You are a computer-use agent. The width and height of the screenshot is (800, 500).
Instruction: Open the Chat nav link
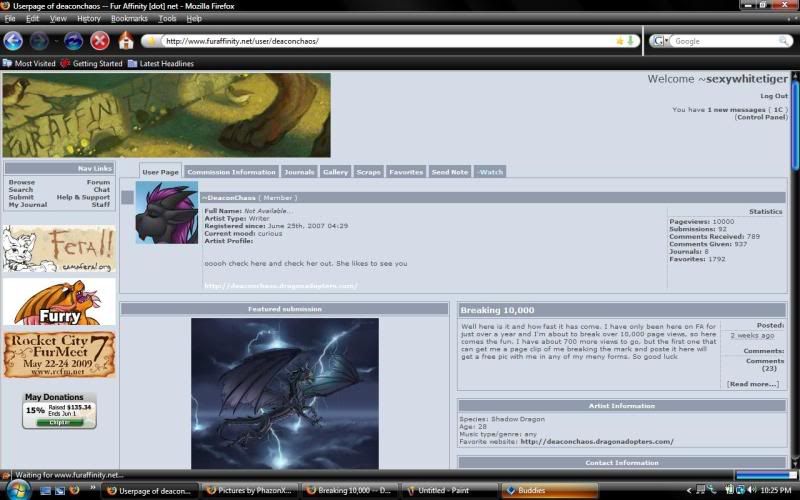(x=102, y=189)
